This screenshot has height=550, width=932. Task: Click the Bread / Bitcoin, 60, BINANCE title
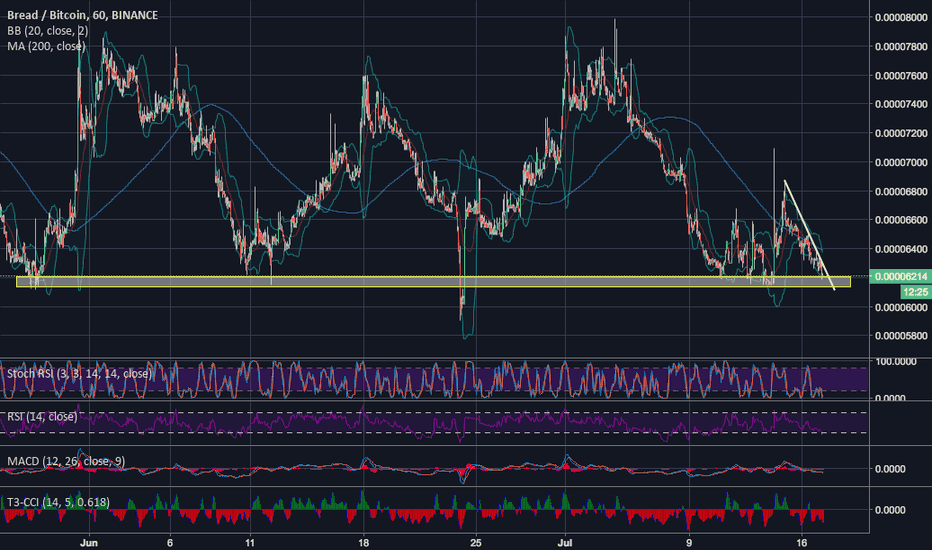pos(82,15)
